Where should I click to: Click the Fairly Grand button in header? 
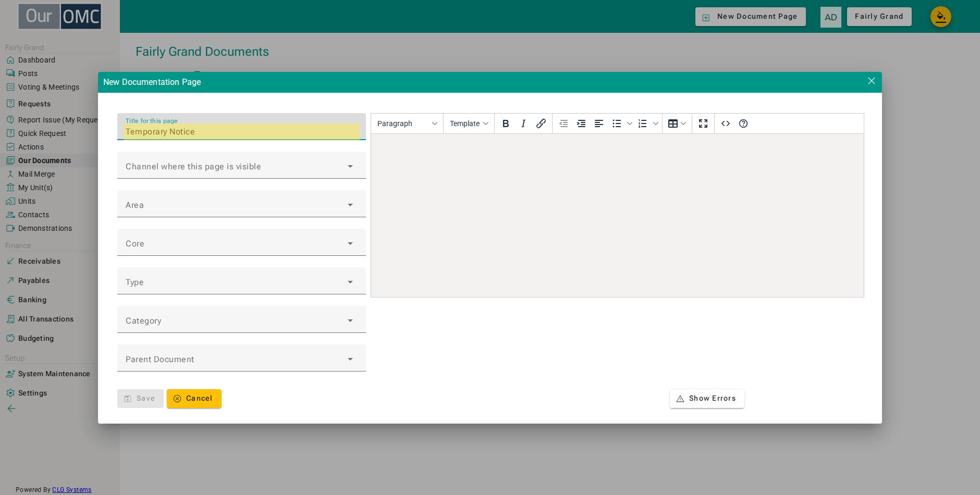879,17
